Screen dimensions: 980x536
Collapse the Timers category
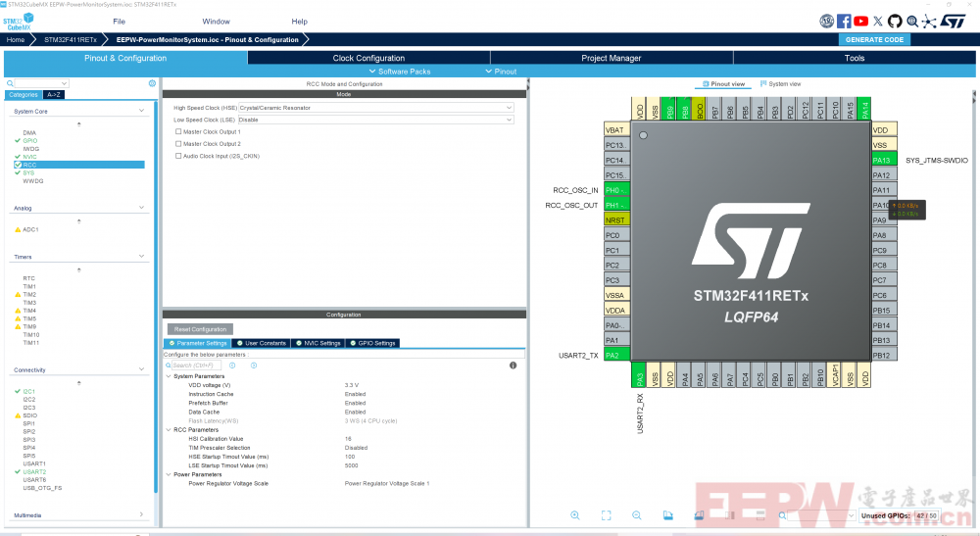point(141,256)
